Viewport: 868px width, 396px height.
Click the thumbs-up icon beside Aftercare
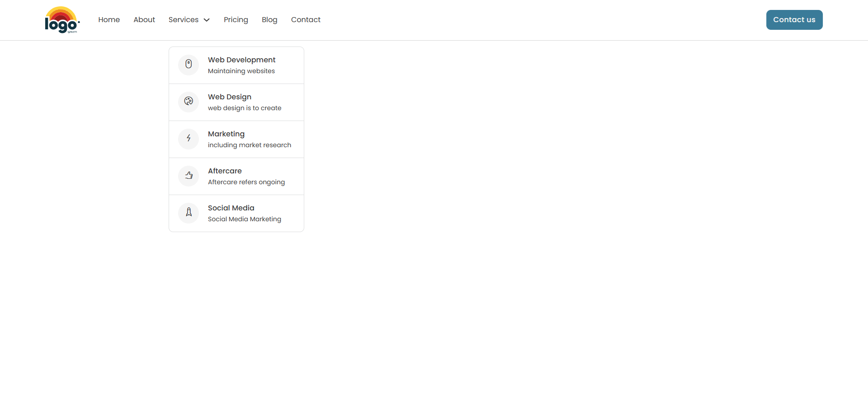coord(189,176)
